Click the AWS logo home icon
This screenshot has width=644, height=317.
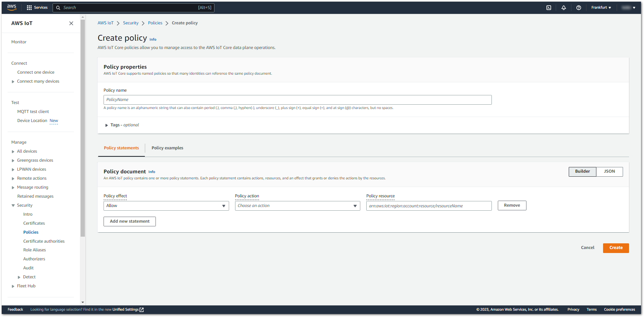[x=12, y=7]
